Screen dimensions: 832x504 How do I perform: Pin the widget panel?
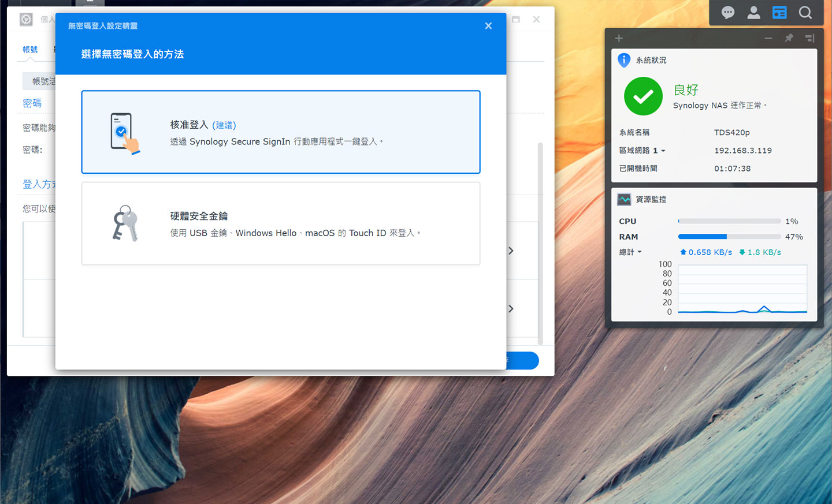coord(789,38)
